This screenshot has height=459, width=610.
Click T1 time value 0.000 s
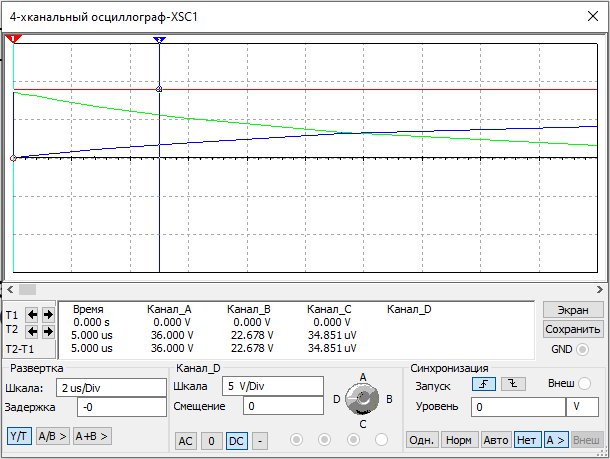pyautogui.click(x=91, y=322)
